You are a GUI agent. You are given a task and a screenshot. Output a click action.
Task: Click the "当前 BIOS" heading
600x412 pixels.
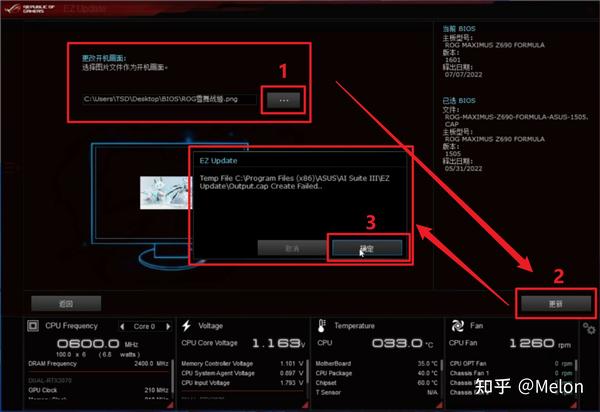(459, 29)
